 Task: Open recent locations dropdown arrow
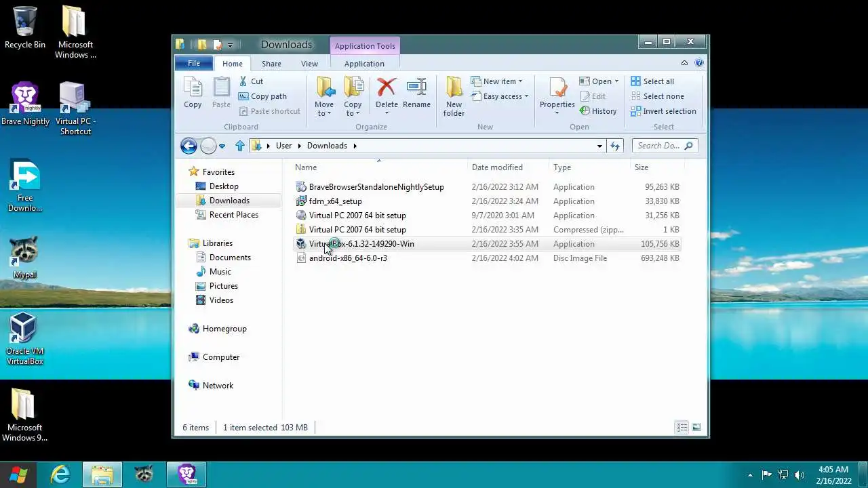click(222, 146)
